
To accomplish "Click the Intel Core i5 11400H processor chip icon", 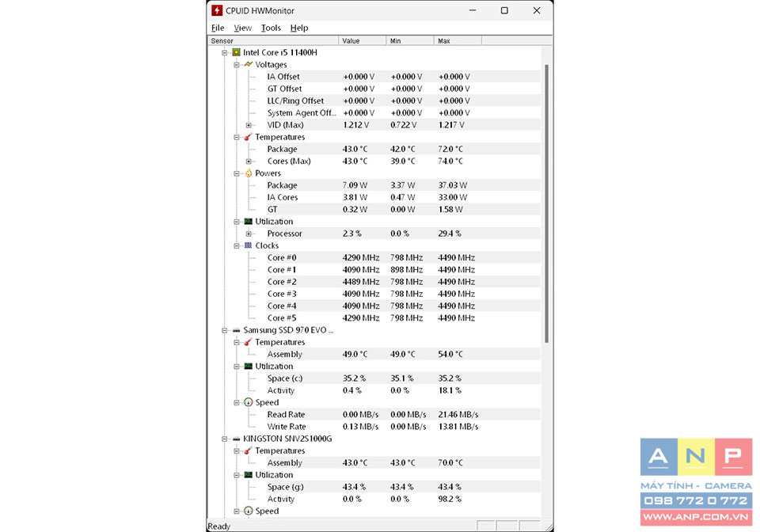I will click(x=236, y=52).
